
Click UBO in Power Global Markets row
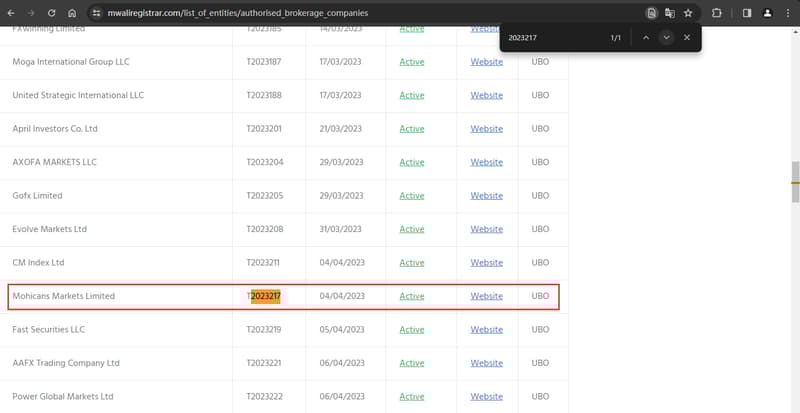click(540, 397)
